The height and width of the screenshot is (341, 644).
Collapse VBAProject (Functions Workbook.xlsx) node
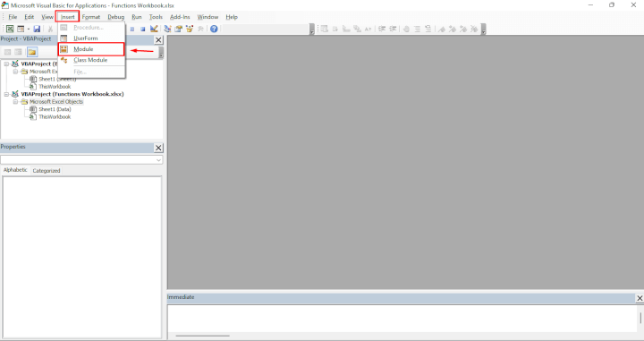tap(6, 94)
